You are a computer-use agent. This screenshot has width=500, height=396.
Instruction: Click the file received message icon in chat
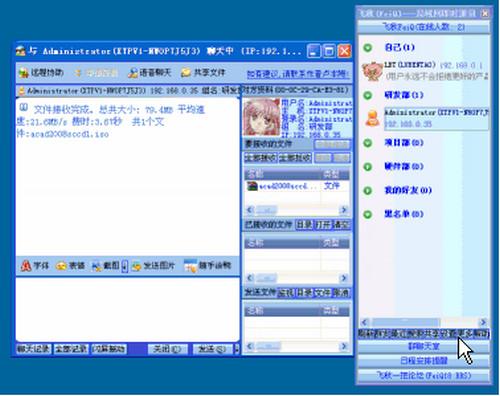pyautogui.click(x=23, y=108)
